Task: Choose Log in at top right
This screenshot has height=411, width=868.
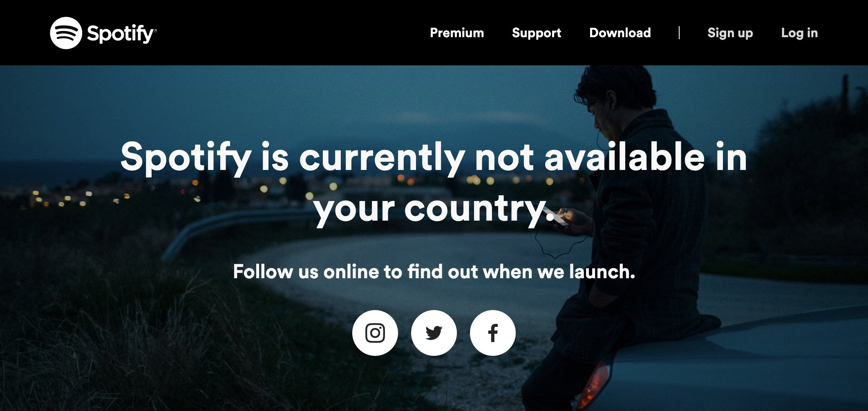Action: click(799, 33)
